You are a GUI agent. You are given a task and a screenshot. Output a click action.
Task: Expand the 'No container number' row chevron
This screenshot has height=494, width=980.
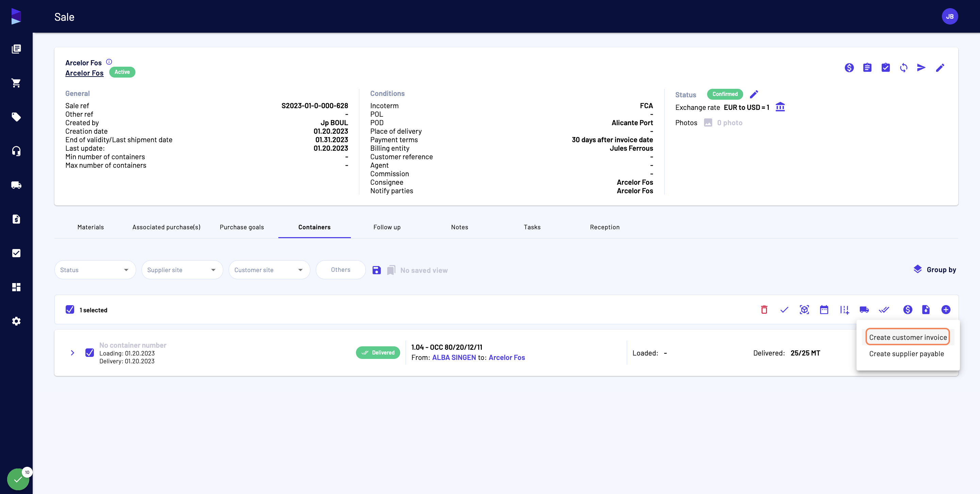[72, 353]
